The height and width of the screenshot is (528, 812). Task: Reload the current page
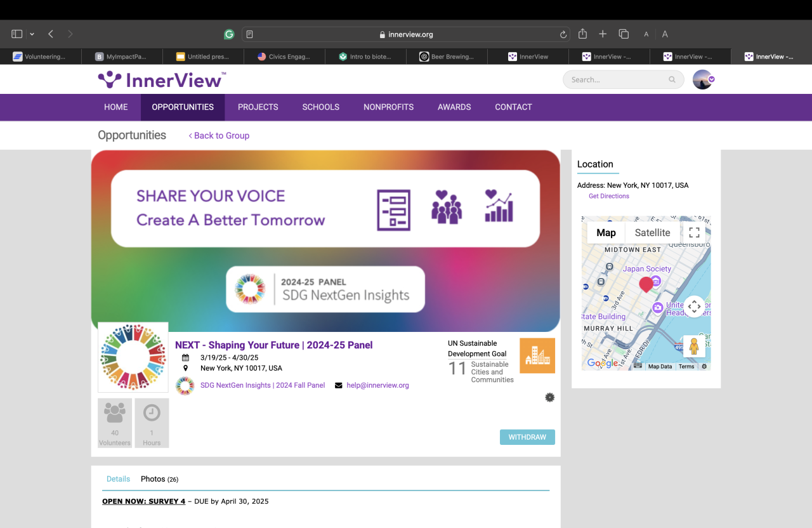(563, 34)
